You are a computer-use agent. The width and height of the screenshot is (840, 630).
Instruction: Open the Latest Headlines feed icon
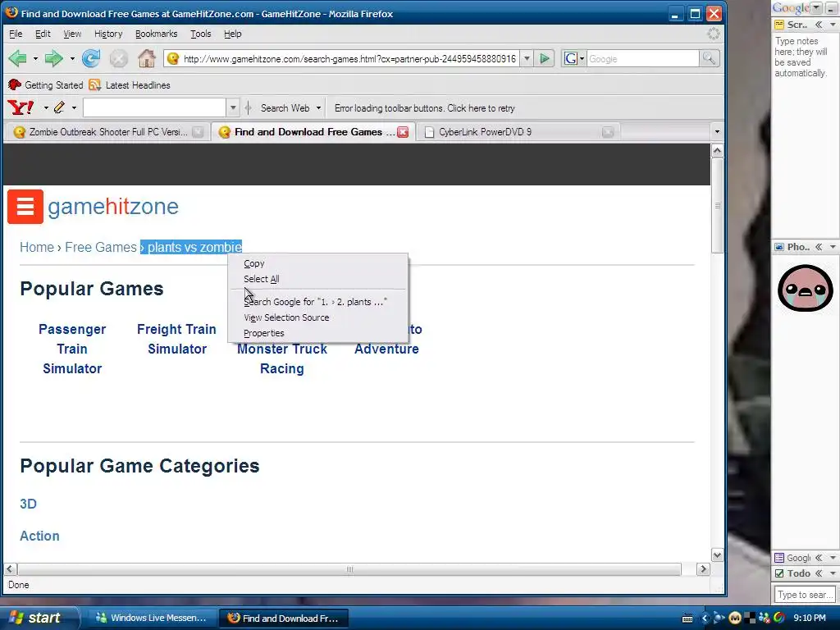pos(95,85)
